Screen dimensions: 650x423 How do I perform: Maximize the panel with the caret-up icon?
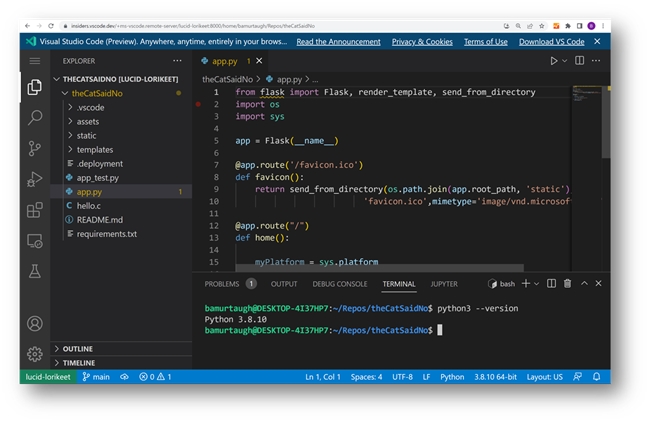tap(585, 283)
